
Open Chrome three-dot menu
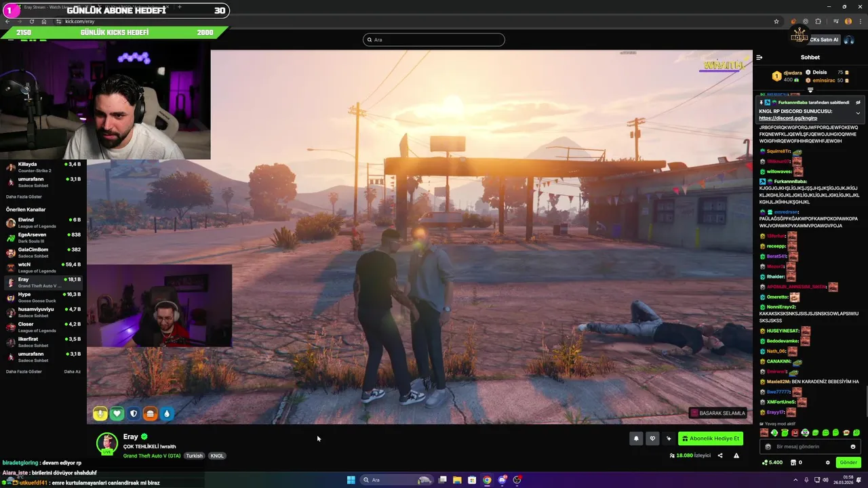(x=860, y=21)
